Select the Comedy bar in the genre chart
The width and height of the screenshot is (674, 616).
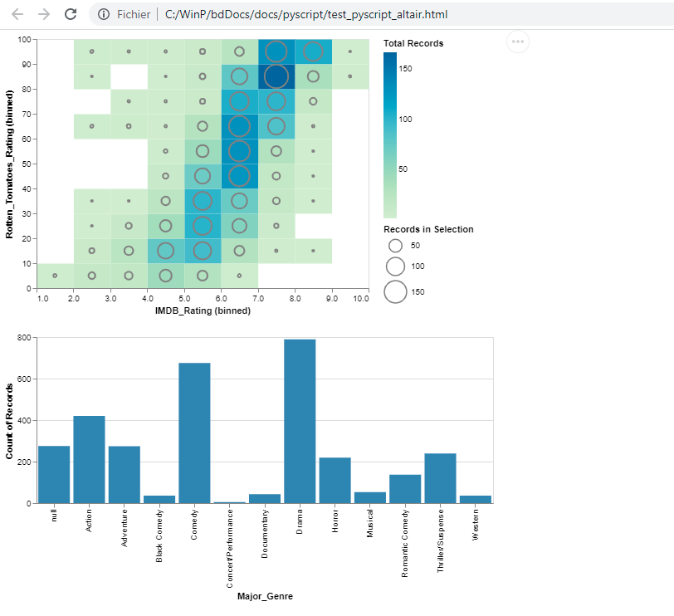[193, 432]
